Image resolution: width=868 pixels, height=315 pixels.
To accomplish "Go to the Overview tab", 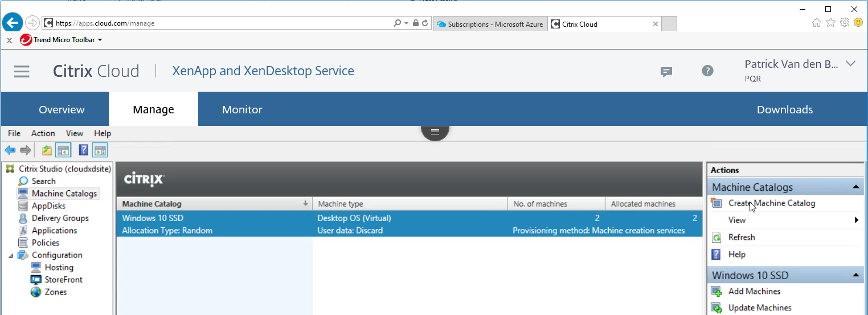I will coord(62,109).
